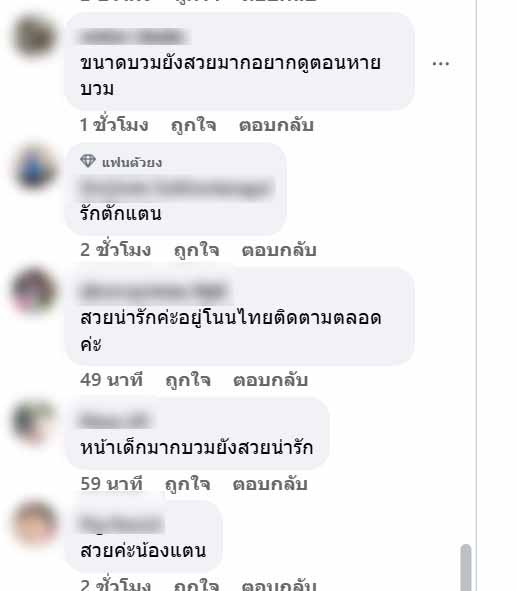Reply to the comment posted 49 นาที ago
The width and height of the screenshot is (517, 591).
pyautogui.click(x=271, y=380)
